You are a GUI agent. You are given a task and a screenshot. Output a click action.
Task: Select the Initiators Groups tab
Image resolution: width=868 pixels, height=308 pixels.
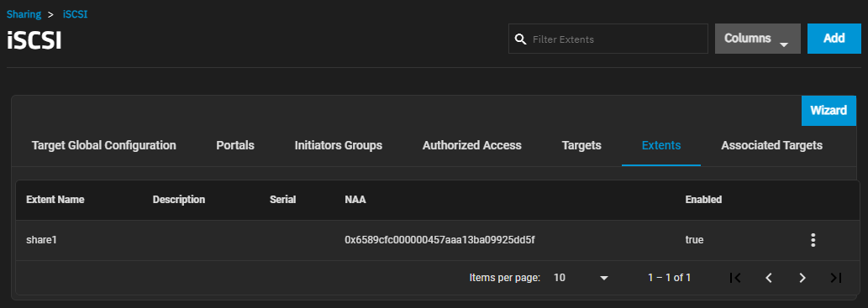pyautogui.click(x=339, y=145)
